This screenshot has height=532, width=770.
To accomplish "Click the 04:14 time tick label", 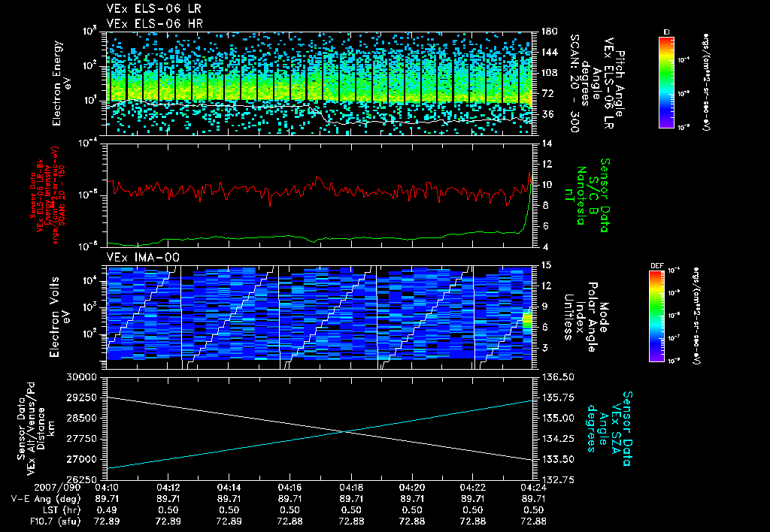I will point(229,488).
